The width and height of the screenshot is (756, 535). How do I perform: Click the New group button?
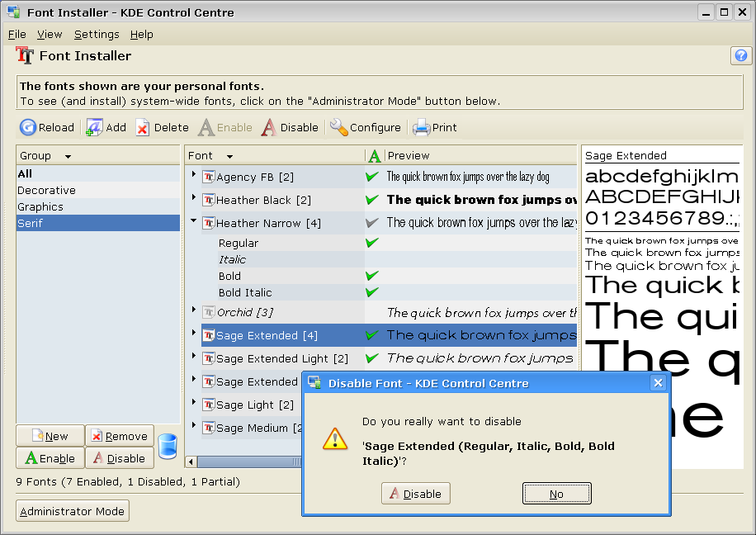(50, 436)
